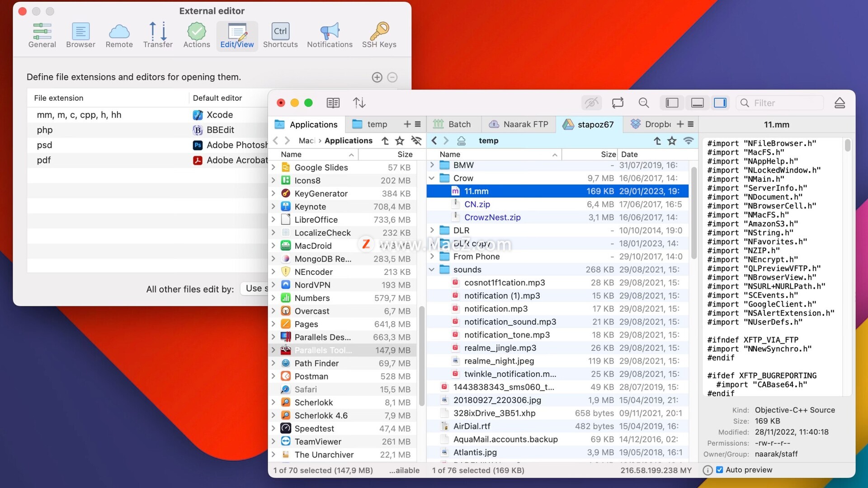Click disconnected wifi icon in left pane
This screenshot has width=868, height=488.
[x=416, y=141]
